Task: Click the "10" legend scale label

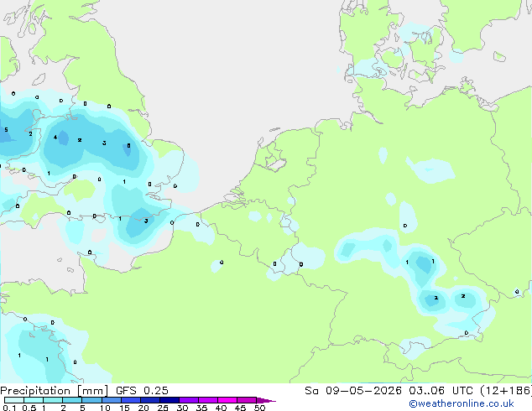Action: pos(105,408)
